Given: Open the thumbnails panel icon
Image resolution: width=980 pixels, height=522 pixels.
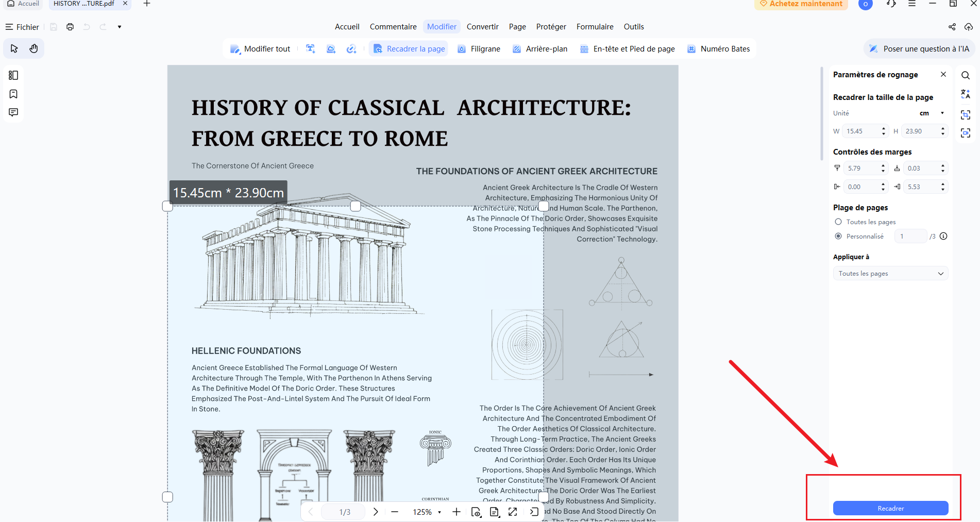Looking at the screenshot, I should tap(13, 75).
